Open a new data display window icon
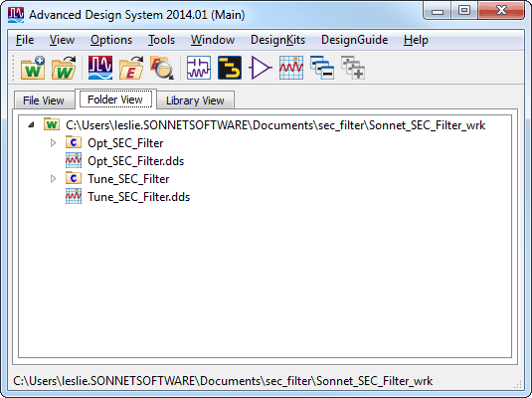532x398 pixels. pos(291,68)
